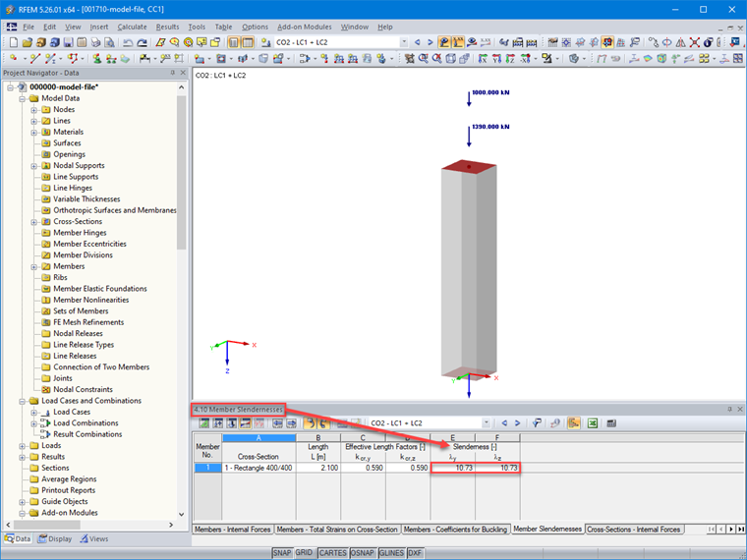
Task: Toggle OSNAP in the status bar
Action: [362, 553]
